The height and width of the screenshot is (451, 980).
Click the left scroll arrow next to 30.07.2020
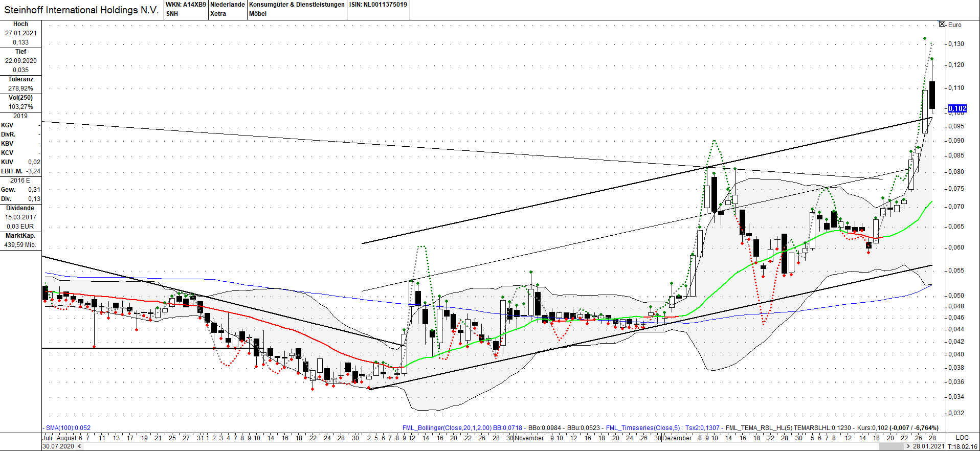79,446
